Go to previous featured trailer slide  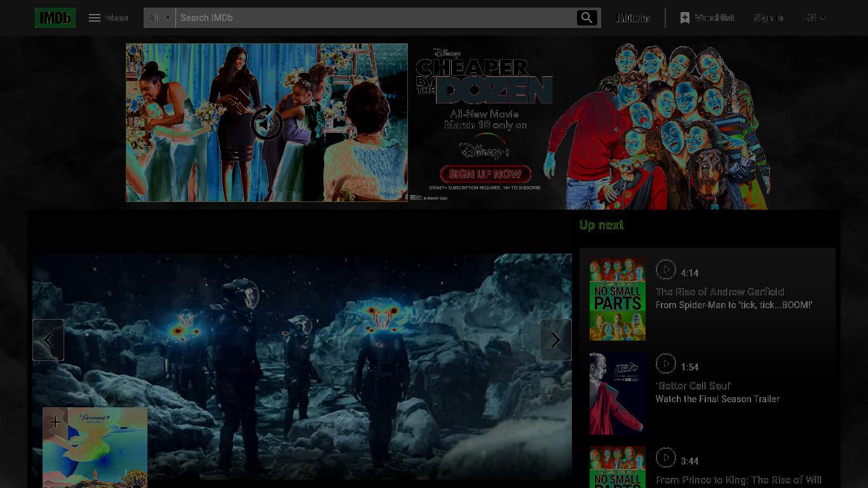click(x=48, y=340)
